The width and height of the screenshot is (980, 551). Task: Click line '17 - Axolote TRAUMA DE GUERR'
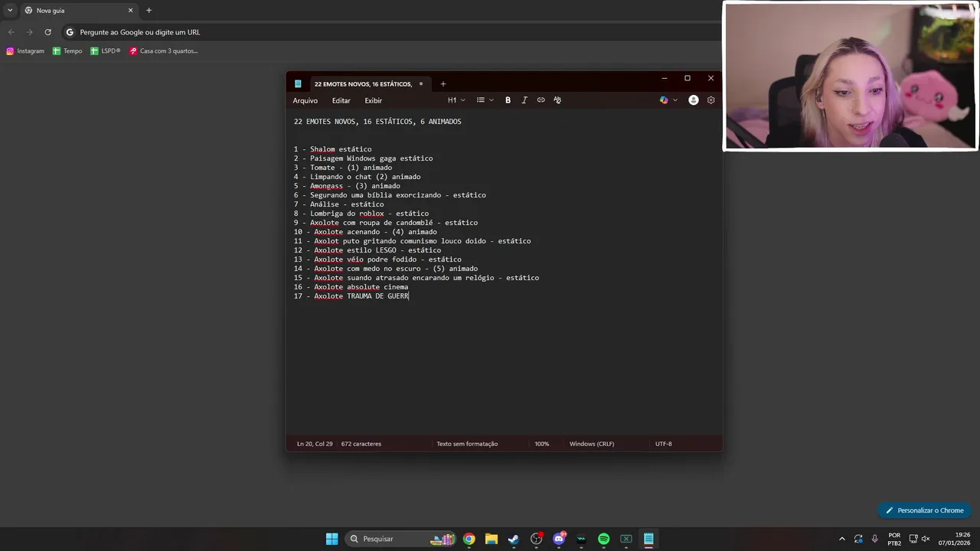pos(351,296)
